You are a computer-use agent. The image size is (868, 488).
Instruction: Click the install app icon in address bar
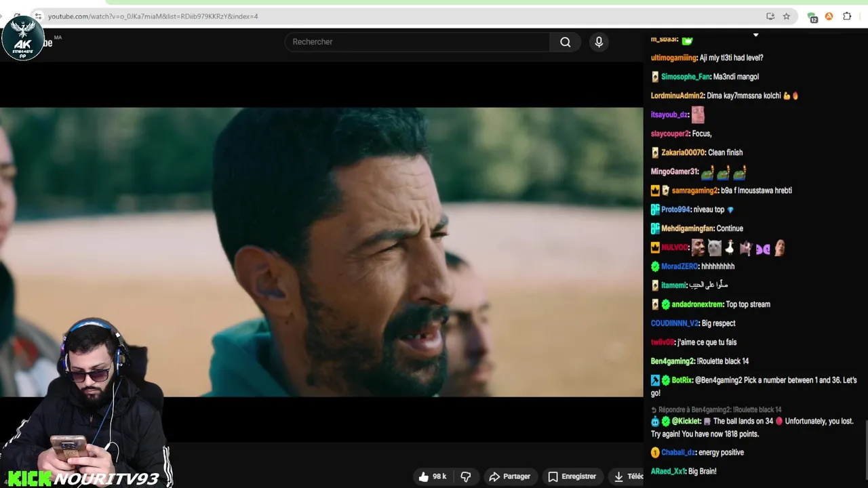[x=770, y=16]
